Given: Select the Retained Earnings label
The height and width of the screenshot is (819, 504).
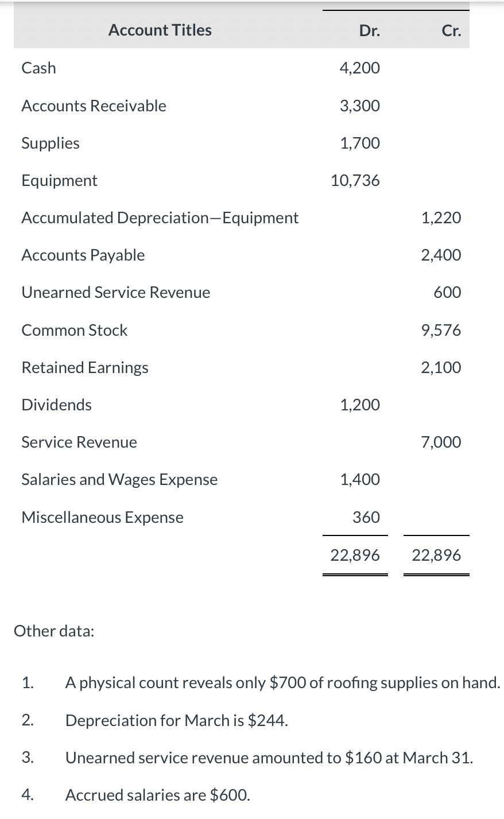Looking at the screenshot, I should pyautogui.click(x=85, y=367).
